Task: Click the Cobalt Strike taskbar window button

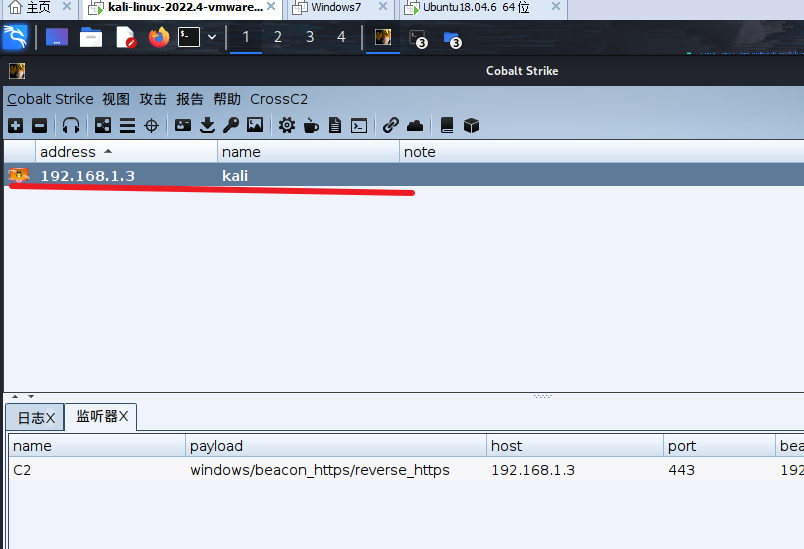Action: pos(383,37)
